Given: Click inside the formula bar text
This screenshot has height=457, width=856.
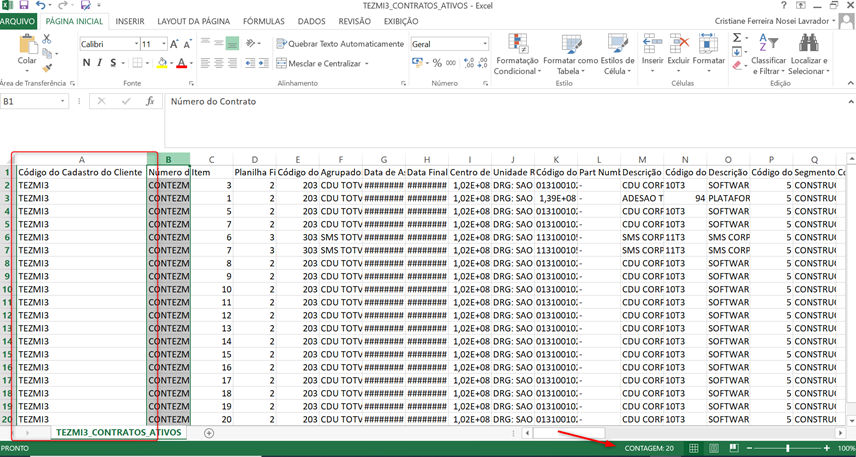Looking at the screenshot, I should pyautogui.click(x=213, y=102).
